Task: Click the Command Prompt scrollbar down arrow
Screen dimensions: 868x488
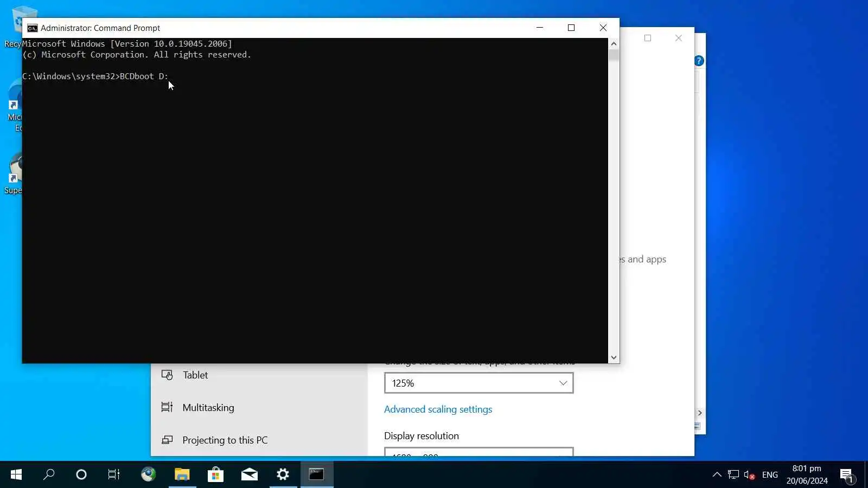Action: point(614,357)
